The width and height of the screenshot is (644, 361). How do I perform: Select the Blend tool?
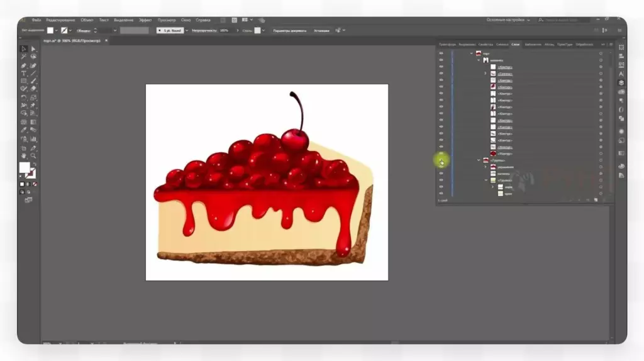(x=33, y=130)
